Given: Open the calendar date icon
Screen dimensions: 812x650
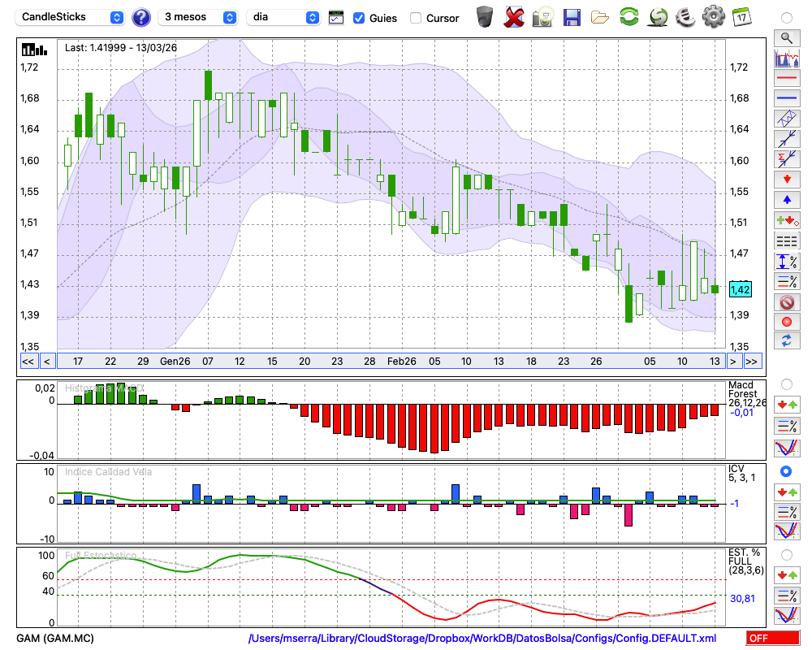Looking at the screenshot, I should pyautogui.click(x=741, y=16).
